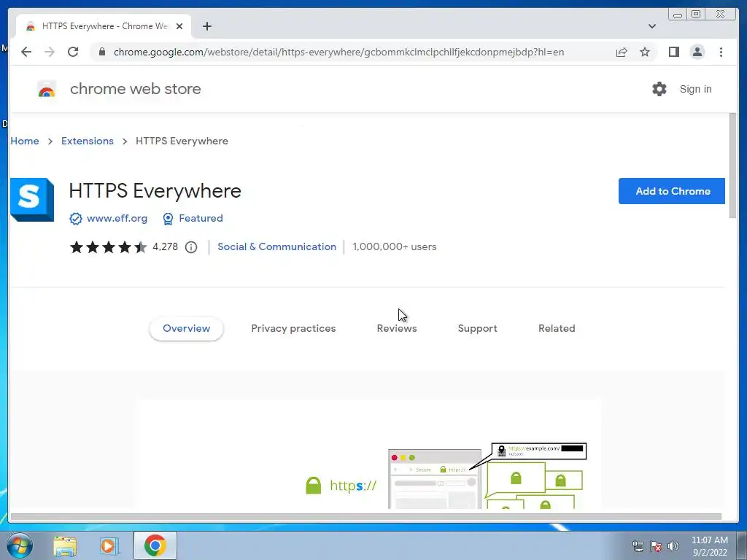Open the Chrome side panel
Image resolution: width=747 pixels, height=560 pixels.
[673, 52]
